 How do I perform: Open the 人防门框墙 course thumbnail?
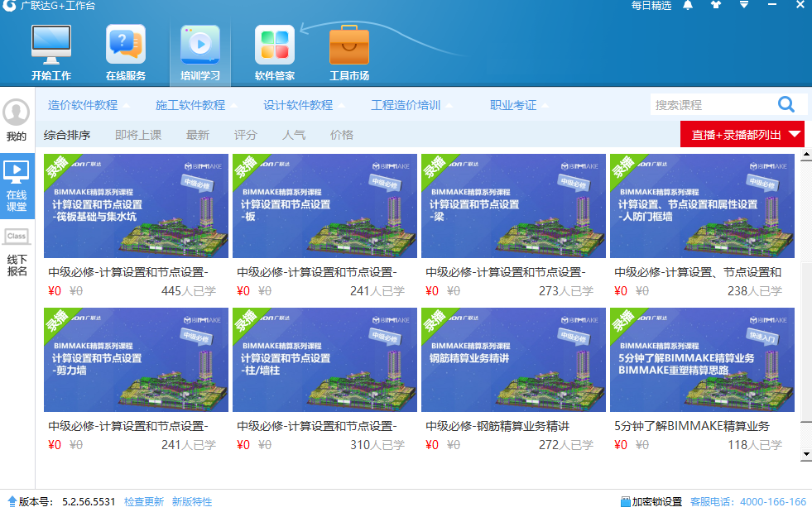pyautogui.click(x=702, y=206)
